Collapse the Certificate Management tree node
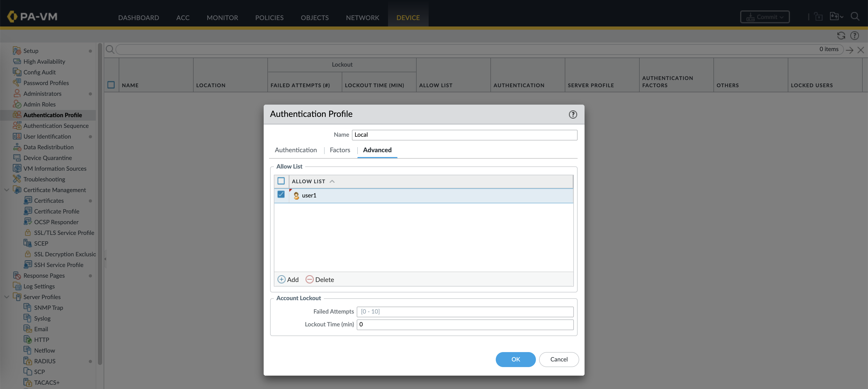Viewport: 868px width, 389px height. point(6,190)
